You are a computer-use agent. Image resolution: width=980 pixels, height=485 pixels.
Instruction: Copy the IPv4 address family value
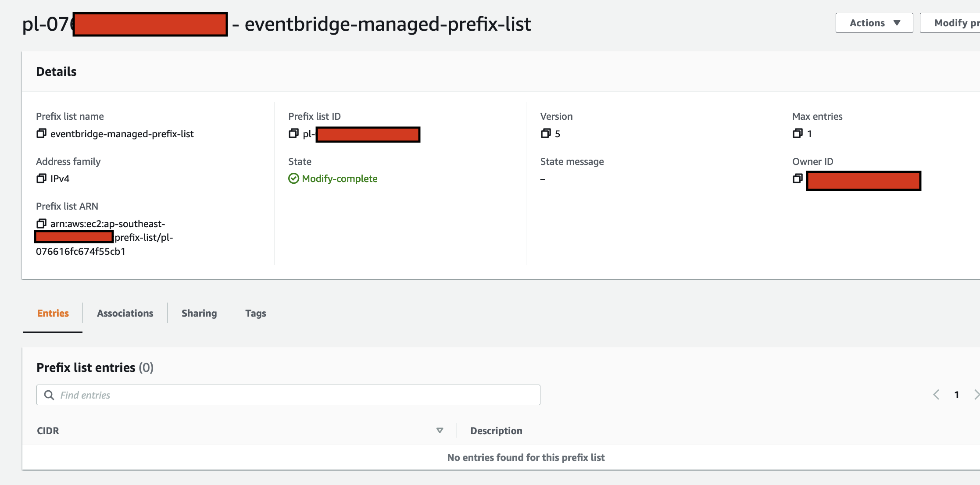(x=41, y=178)
